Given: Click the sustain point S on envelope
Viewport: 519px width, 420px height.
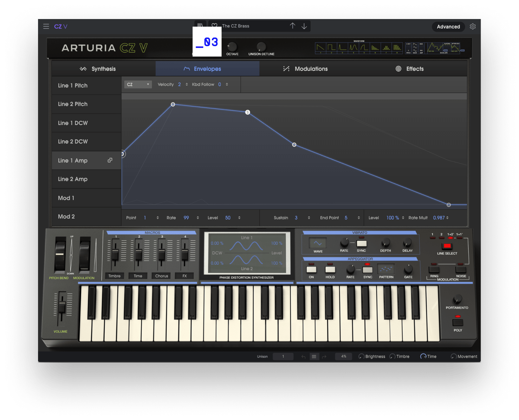Looking at the screenshot, I should tap(248, 112).
